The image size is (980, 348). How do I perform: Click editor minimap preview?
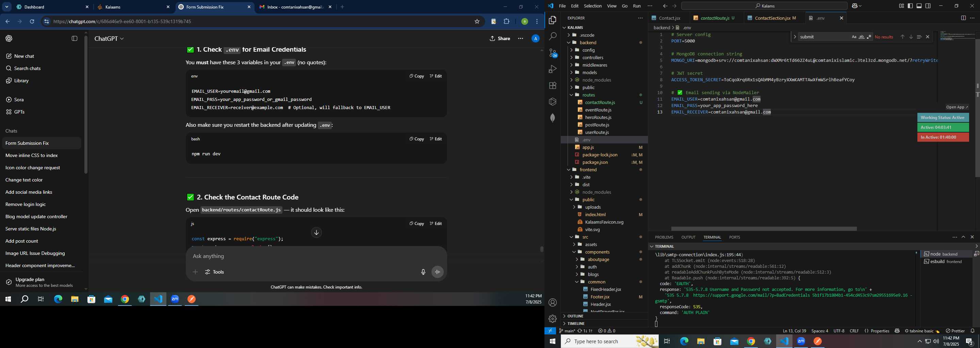tap(958, 36)
